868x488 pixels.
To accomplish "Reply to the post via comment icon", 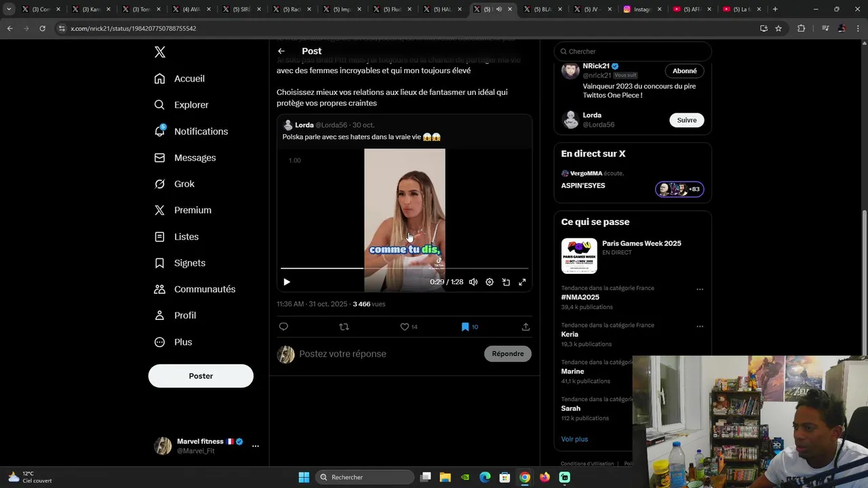I will tap(283, 327).
